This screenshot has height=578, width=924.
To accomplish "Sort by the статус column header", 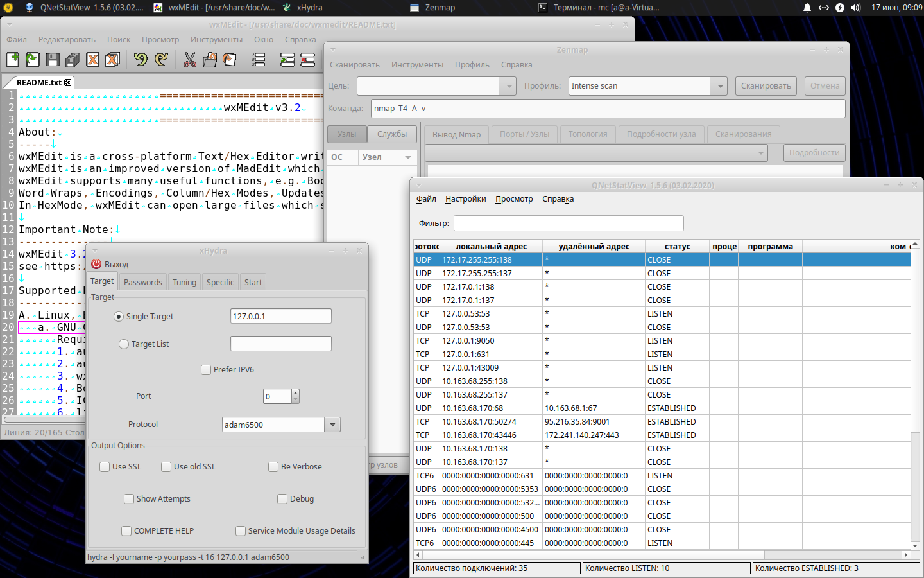I will point(677,247).
